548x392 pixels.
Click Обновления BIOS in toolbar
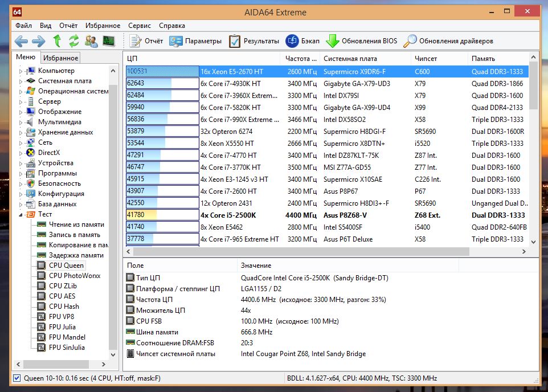pos(361,41)
